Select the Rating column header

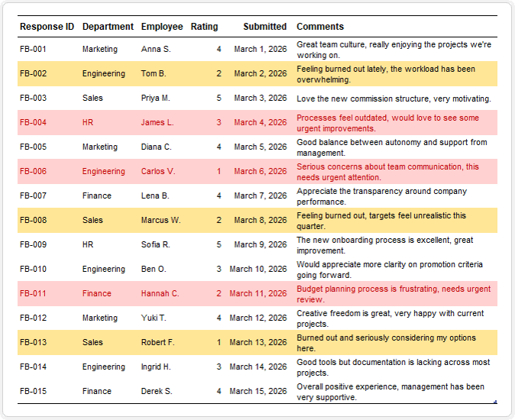tap(204, 27)
